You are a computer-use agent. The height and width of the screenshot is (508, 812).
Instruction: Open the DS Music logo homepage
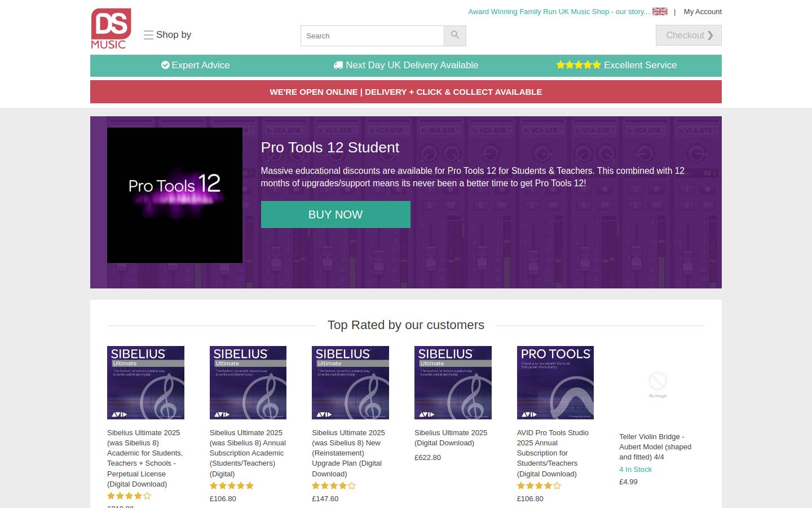111,28
